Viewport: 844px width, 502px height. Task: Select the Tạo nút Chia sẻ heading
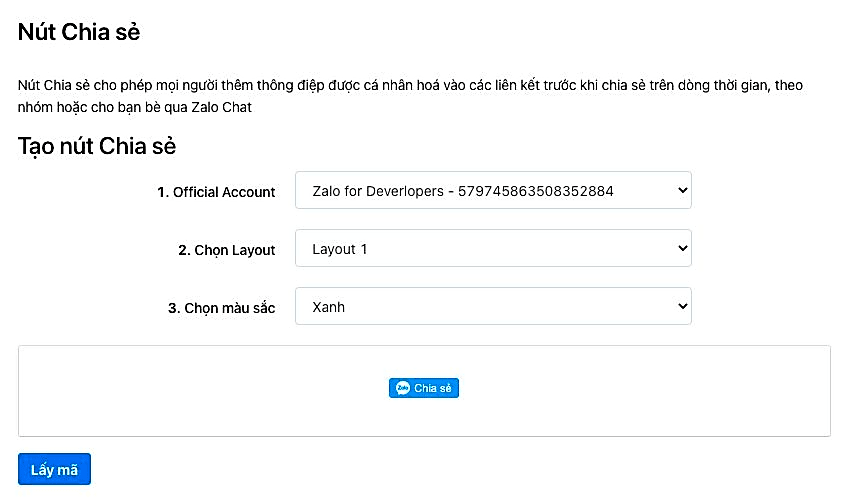point(97,146)
